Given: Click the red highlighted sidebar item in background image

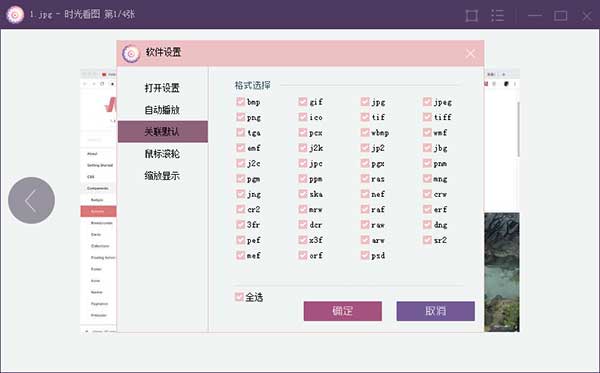Looking at the screenshot, I should [98, 211].
